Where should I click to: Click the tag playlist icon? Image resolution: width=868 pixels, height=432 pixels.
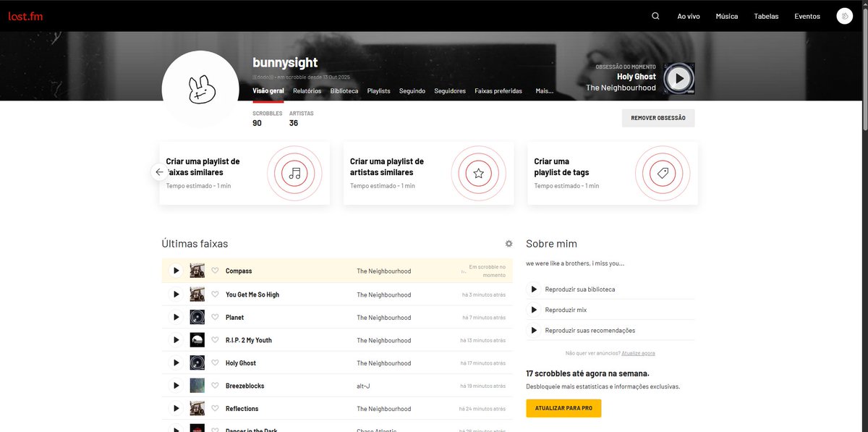(x=662, y=174)
